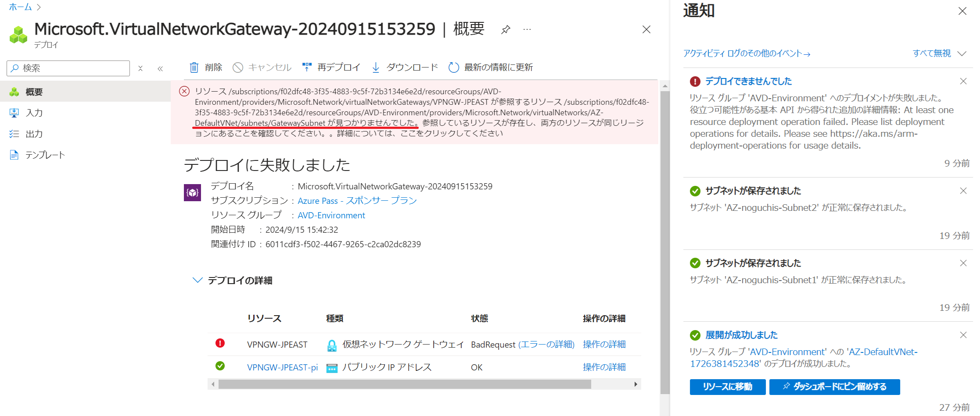Click the table scrollbar right arrow
Screen dimensions: 980x416
635,384
